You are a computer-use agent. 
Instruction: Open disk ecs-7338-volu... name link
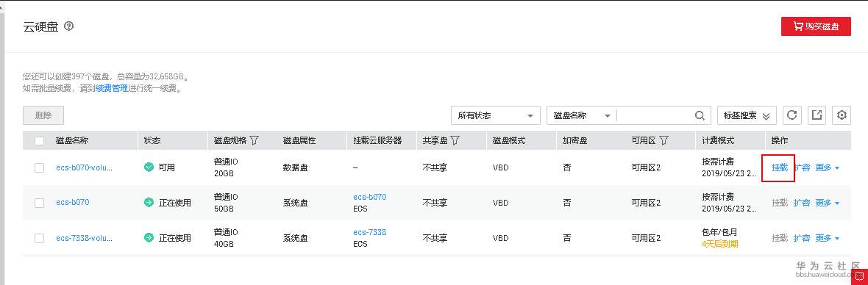pos(84,238)
